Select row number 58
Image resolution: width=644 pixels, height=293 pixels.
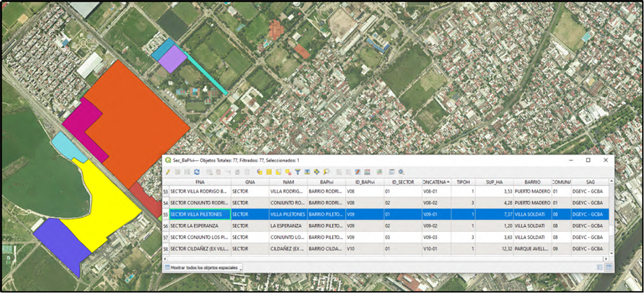pyautogui.click(x=166, y=249)
